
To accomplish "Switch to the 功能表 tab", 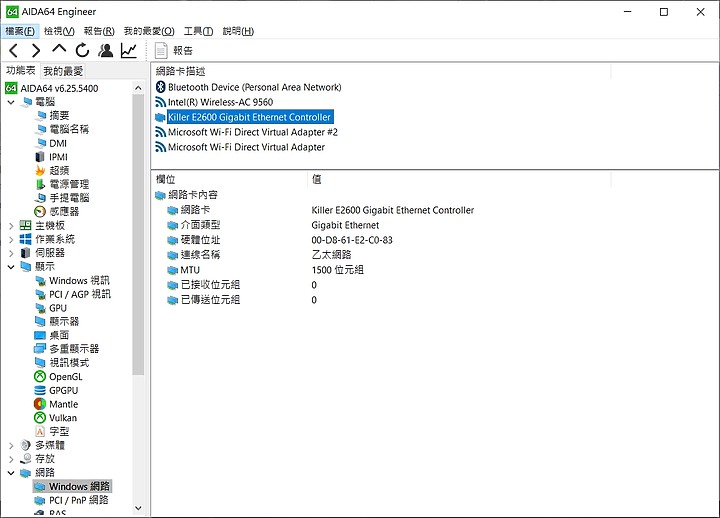I will click(21, 70).
